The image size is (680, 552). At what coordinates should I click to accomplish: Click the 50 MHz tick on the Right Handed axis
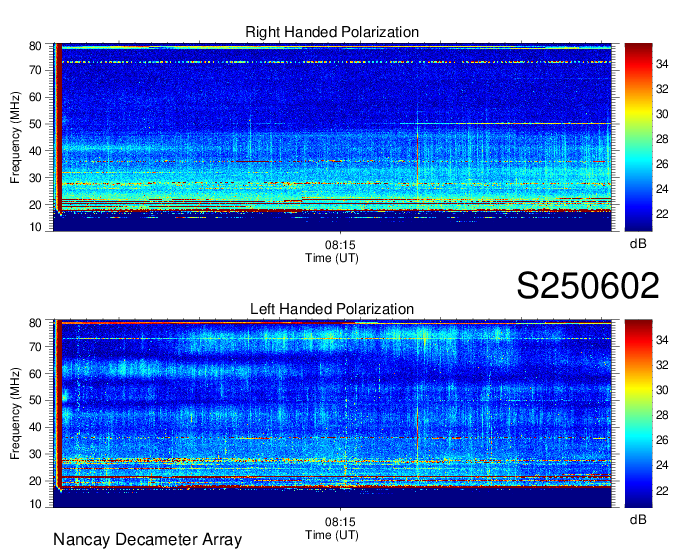point(35,124)
